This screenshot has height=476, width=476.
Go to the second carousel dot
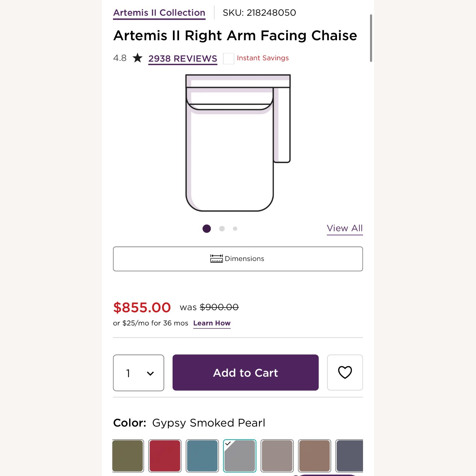tap(222, 228)
